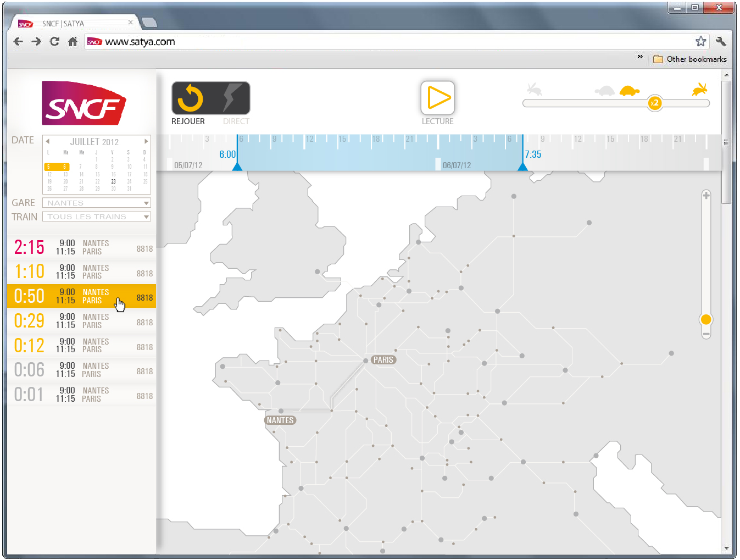Click the 05/07/12 date on timeline
The height and width of the screenshot is (560, 740).
coord(188,165)
